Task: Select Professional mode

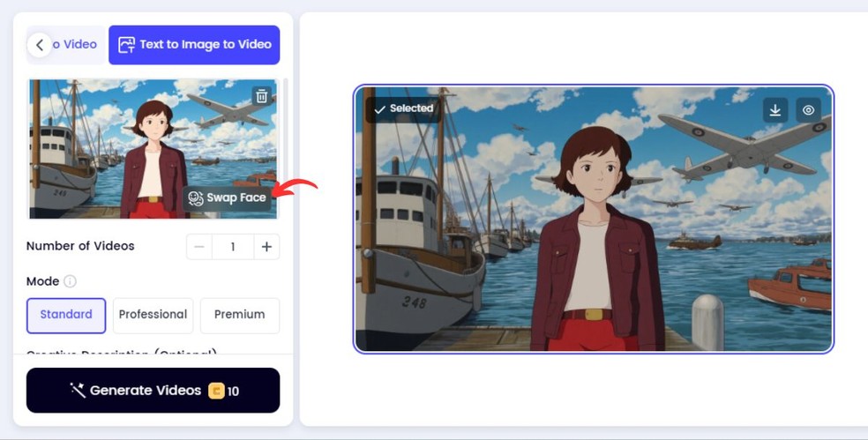Action: click(x=153, y=316)
